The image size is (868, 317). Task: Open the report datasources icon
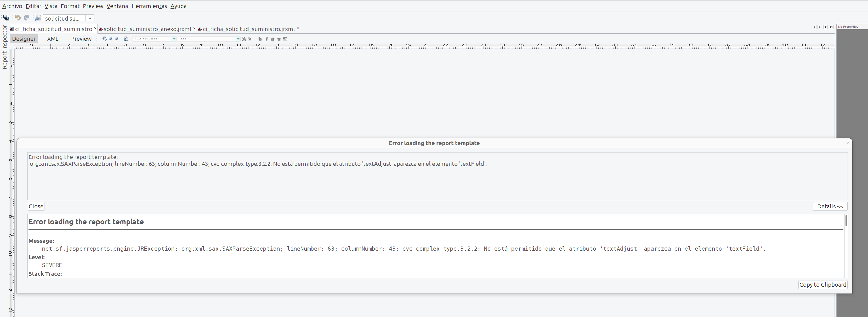(38, 18)
